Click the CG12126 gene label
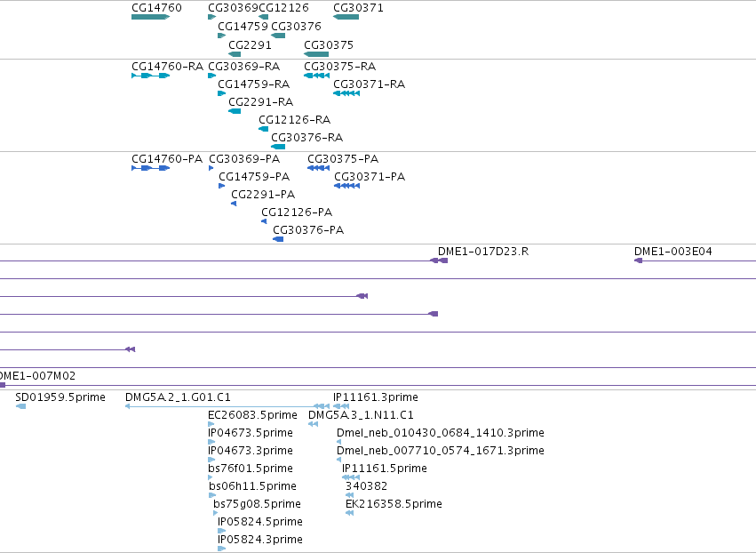Image resolution: width=756 pixels, height=553 pixels. tap(283, 8)
